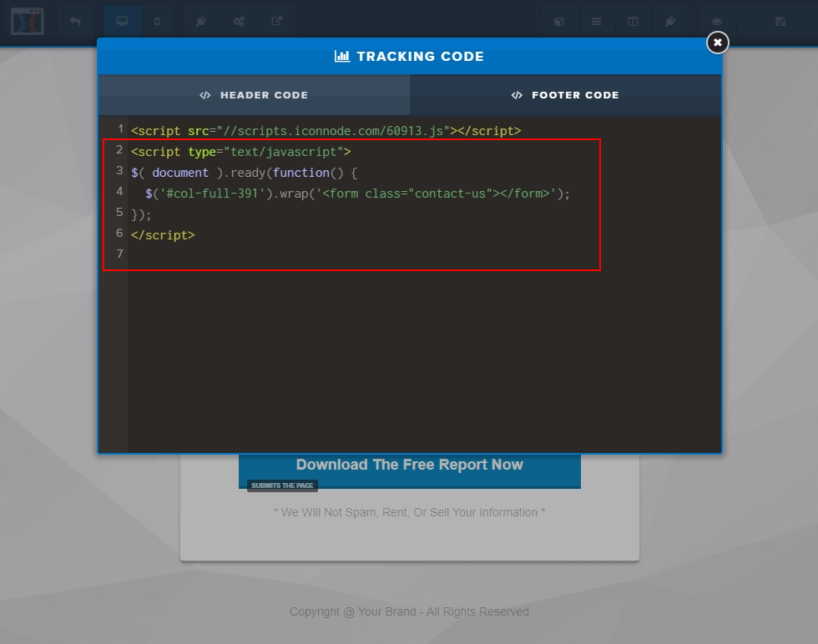Click the $( document ).ready line
This screenshot has height=644, width=818.
244,173
